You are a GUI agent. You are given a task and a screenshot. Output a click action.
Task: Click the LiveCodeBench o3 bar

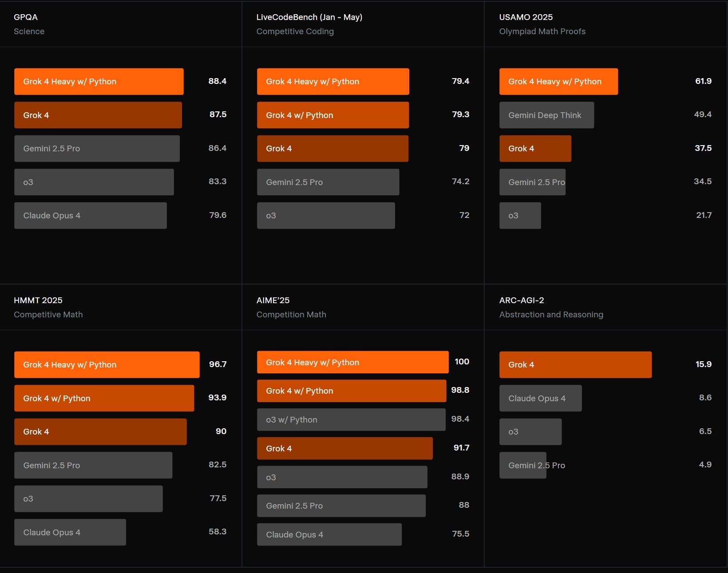point(326,216)
